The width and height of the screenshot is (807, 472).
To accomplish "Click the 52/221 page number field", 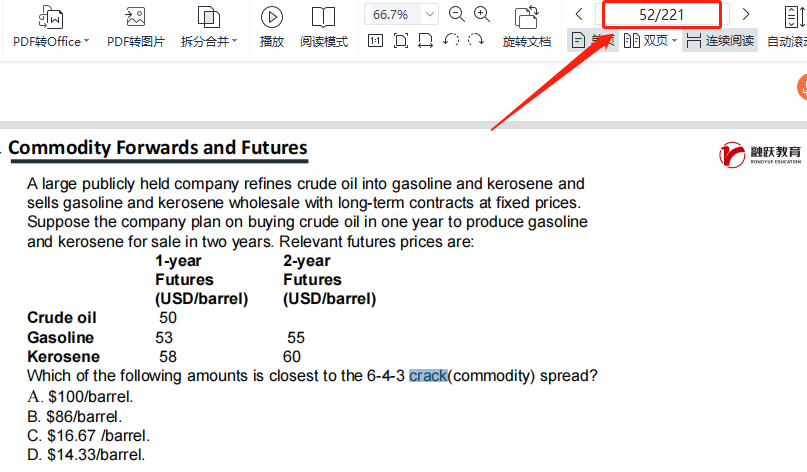I will [661, 14].
